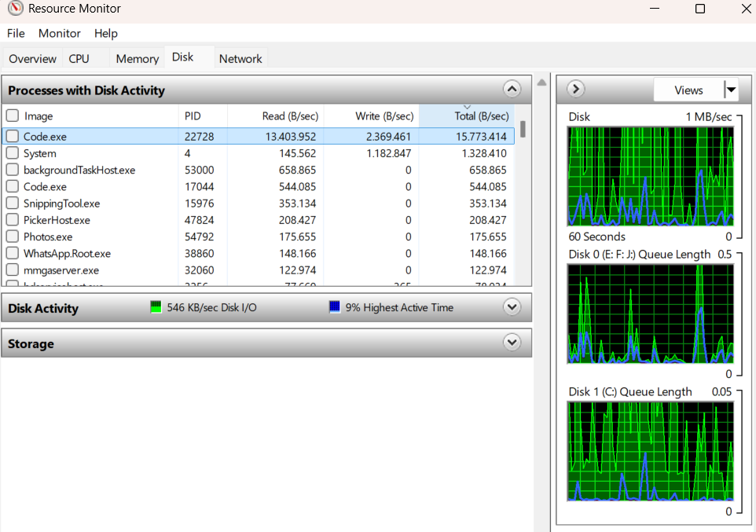Click the blue Highest Active Time indicator
Screen dimensions: 756x532
335,307
